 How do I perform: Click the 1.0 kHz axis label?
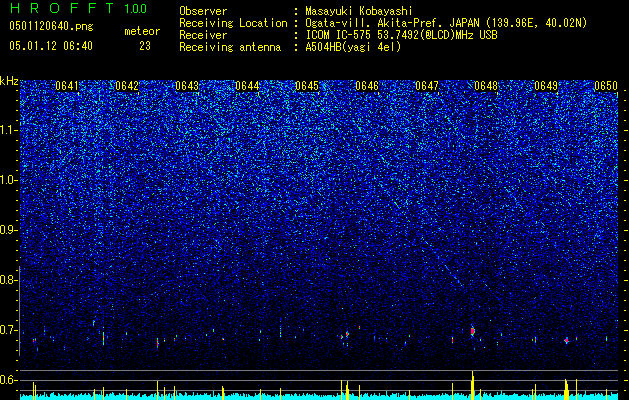[x=8, y=180]
